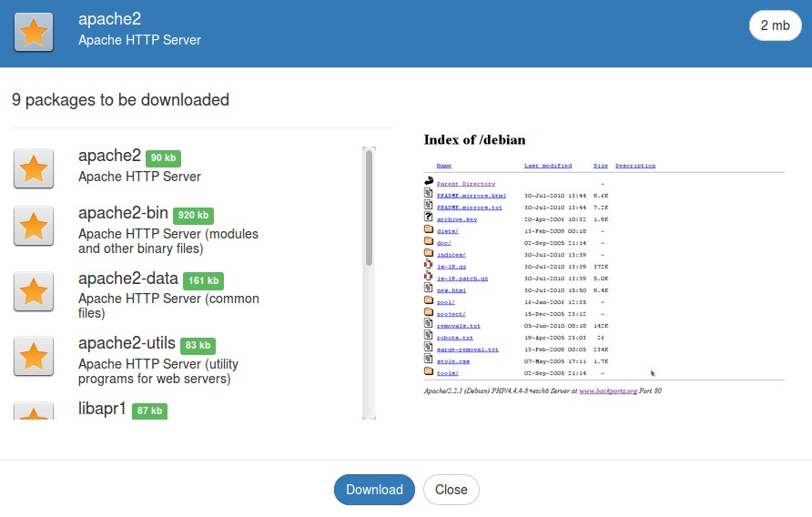Click the star icon beside apache2-bin
Screen dimensions: 812x517
point(34,226)
